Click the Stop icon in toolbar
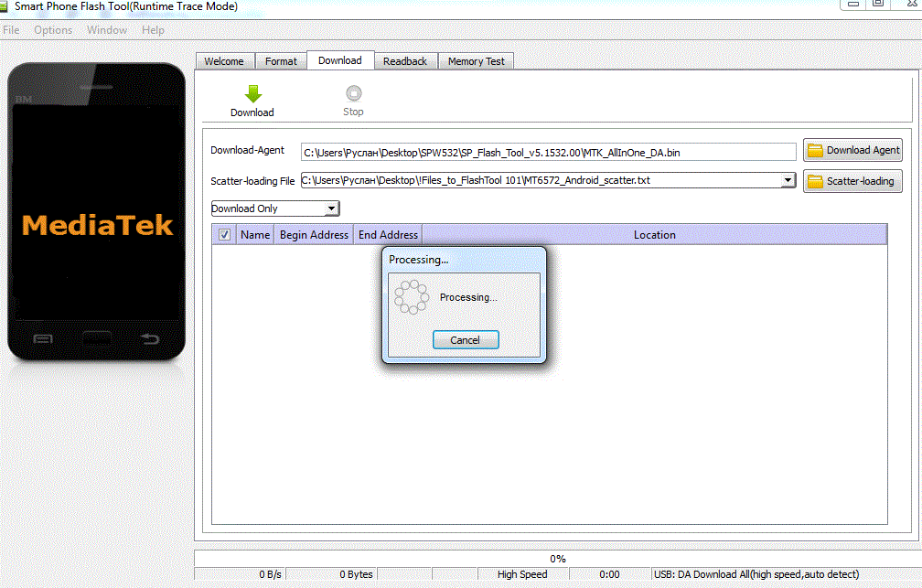The height and width of the screenshot is (588, 922). pos(353,93)
